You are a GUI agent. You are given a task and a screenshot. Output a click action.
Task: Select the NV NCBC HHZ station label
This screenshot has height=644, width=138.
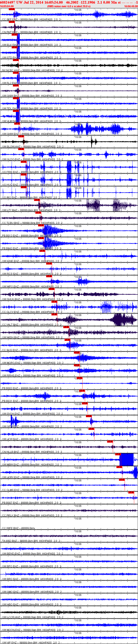tap(11, 71)
